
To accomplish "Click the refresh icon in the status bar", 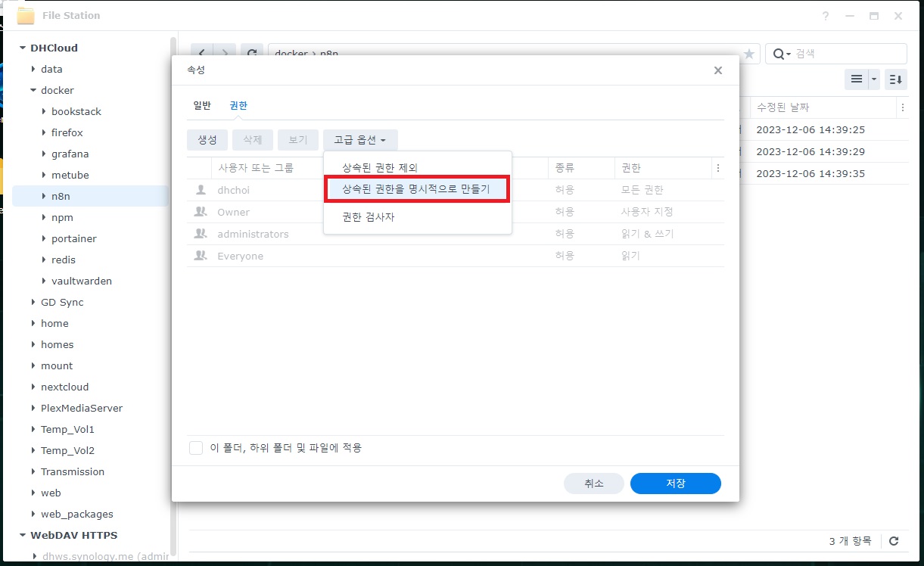I will [x=894, y=541].
